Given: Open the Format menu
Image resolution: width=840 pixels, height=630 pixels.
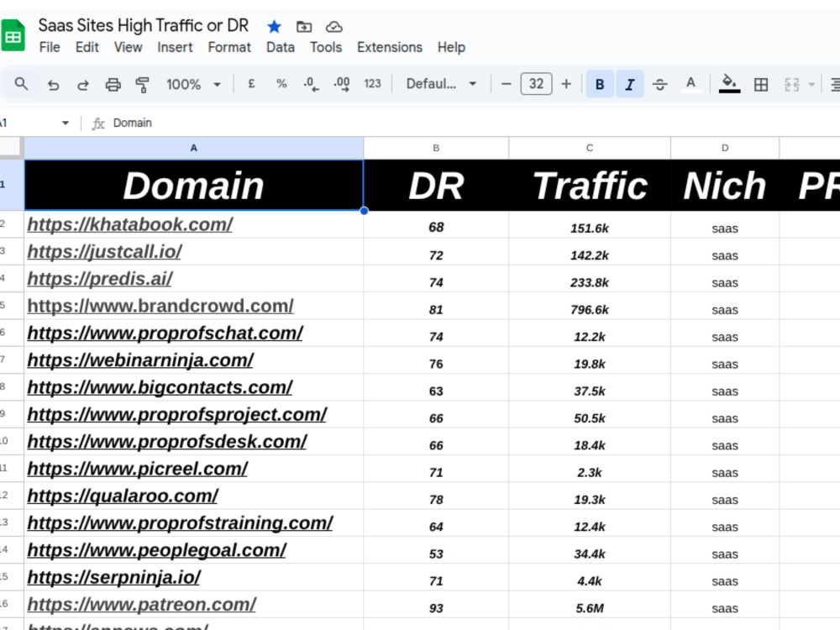Looking at the screenshot, I should pos(229,48).
